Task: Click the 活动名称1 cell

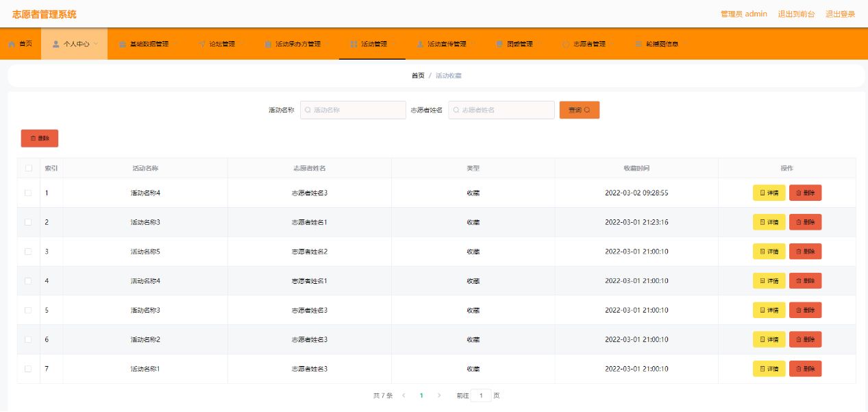Action: [x=145, y=369]
